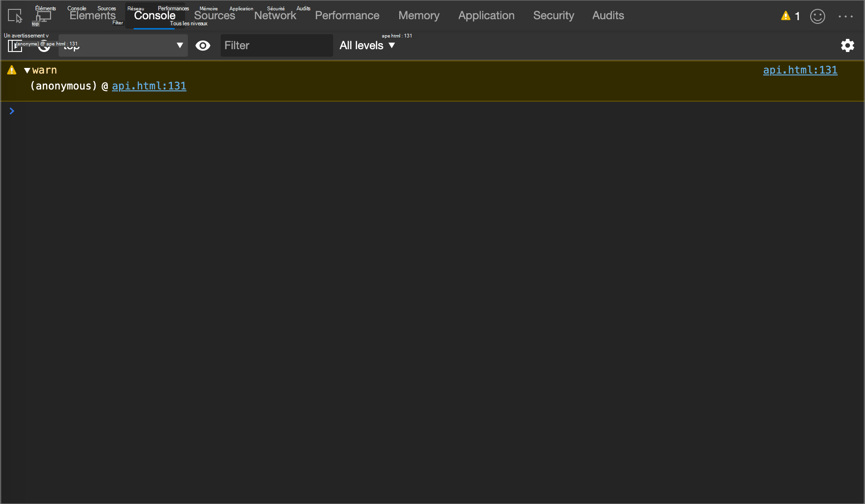Click the Filter text box

(x=276, y=45)
